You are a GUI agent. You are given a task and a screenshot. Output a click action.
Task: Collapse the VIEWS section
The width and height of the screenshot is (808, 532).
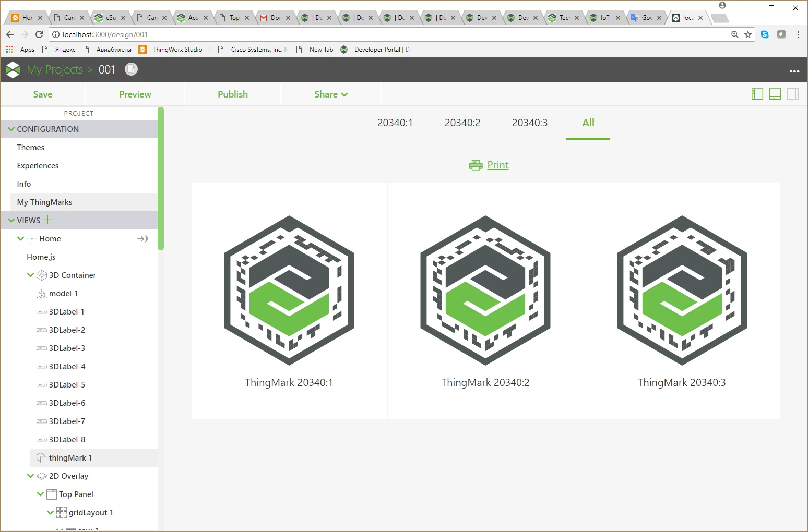[11, 221]
